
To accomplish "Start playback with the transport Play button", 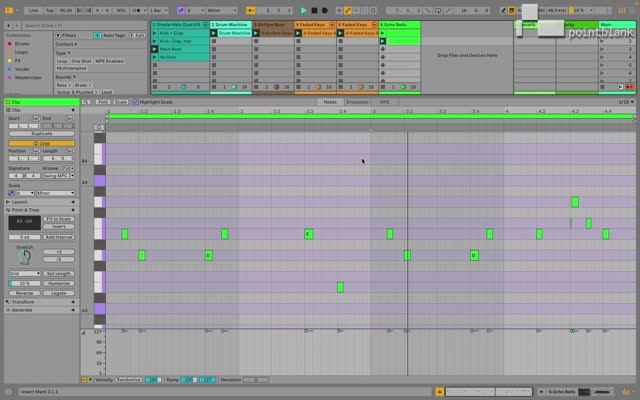I will pos(303,10).
